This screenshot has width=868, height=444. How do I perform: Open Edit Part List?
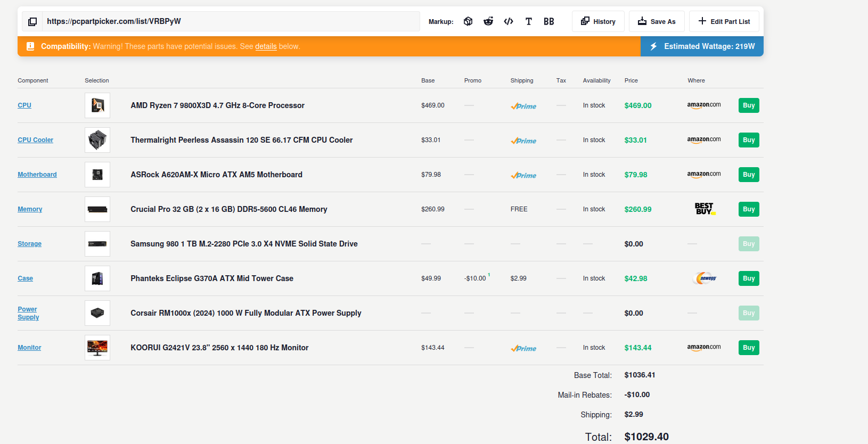coord(724,21)
